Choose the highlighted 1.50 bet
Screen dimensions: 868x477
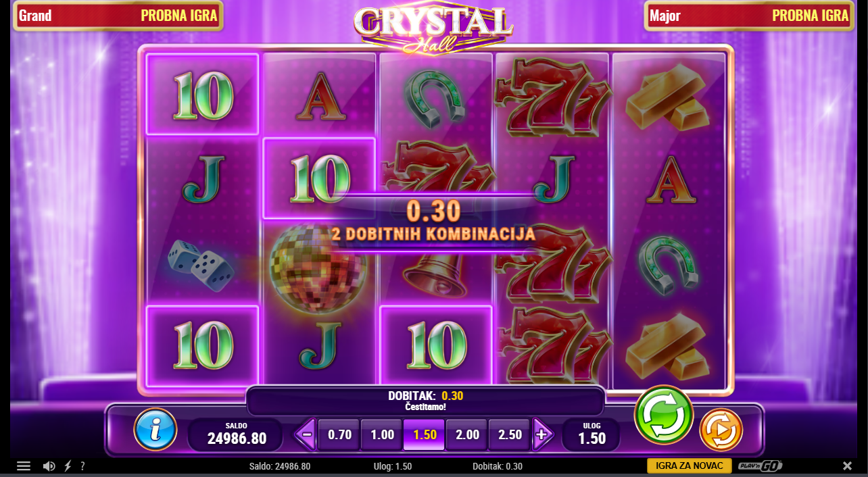point(425,434)
